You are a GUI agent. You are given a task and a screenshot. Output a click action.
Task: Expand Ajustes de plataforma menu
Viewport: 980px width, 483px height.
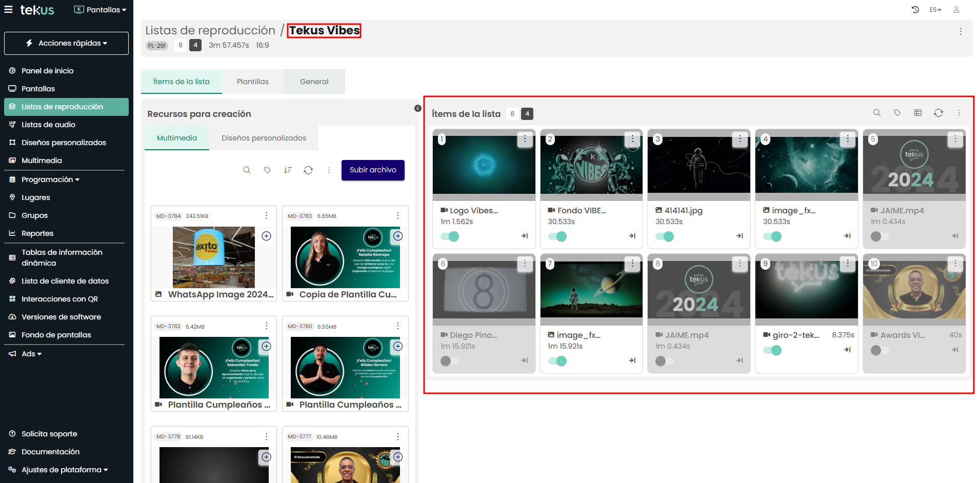(x=64, y=470)
